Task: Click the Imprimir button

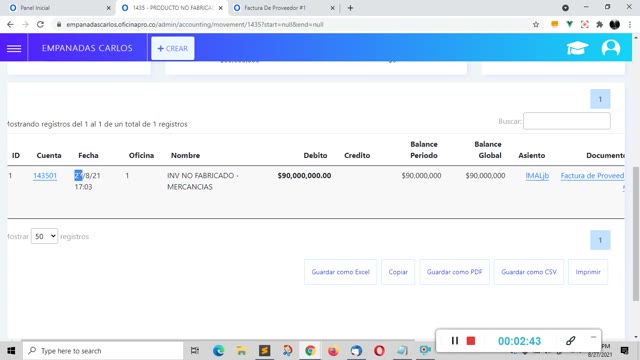Action: 588,272
